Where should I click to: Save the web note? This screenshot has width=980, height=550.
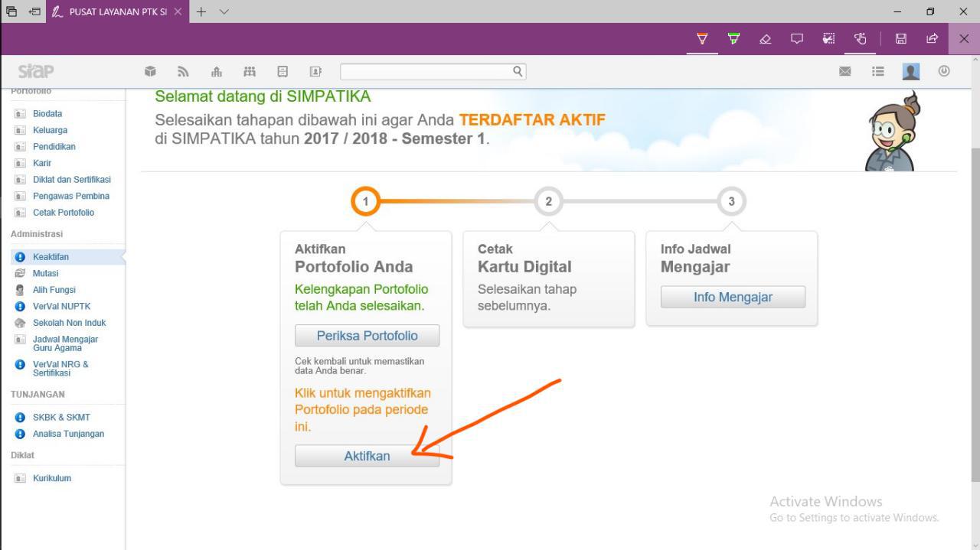pos(901,39)
